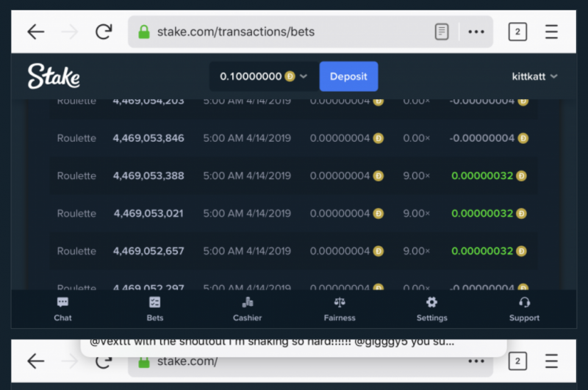
Task: Click the coin icon beside 0.10000000 balance
Action: click(x=290, y=76)
